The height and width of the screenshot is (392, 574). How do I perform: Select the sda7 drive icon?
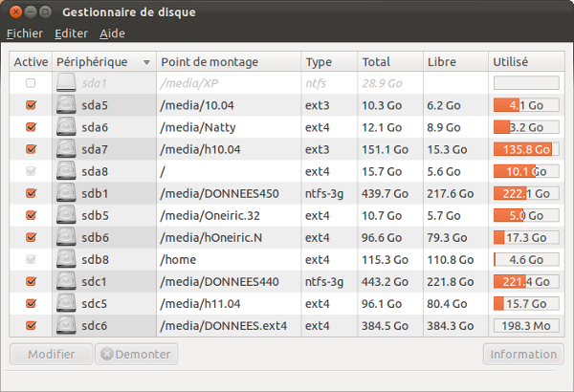tap(66, 149)
